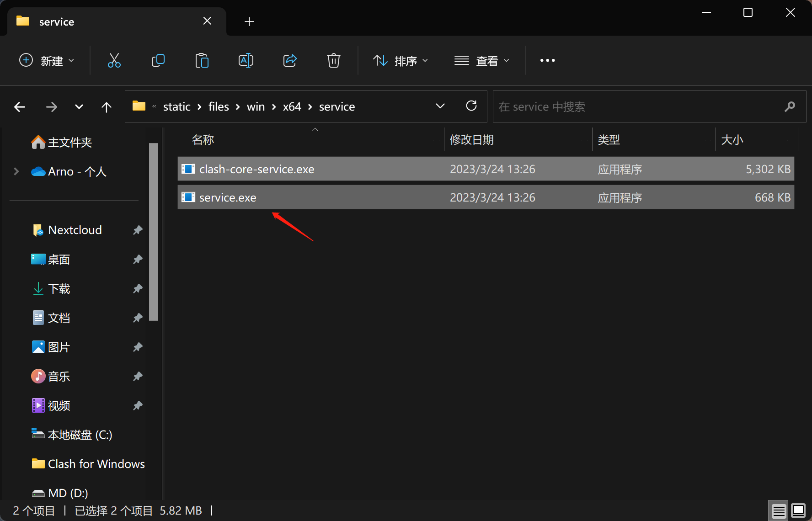This screenshot has width=812, height=521.
Task: Show hidden path parts with double chevron
Action: pos(154,106)
